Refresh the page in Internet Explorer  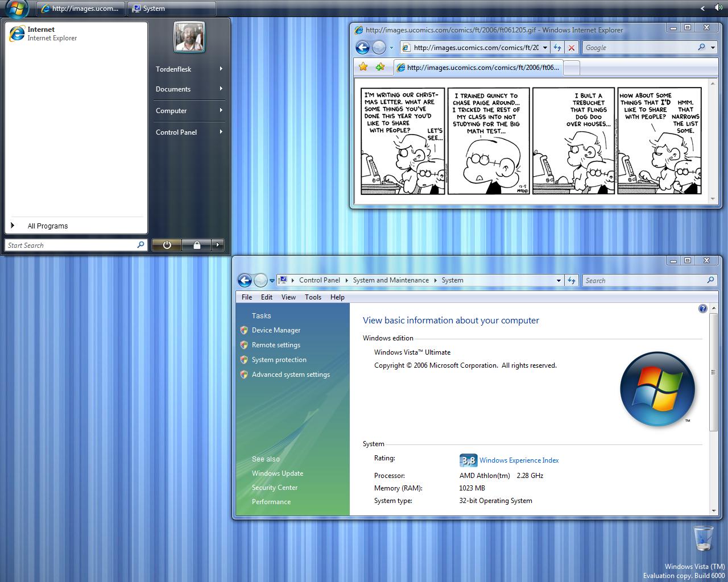click(x=557, y=48)
